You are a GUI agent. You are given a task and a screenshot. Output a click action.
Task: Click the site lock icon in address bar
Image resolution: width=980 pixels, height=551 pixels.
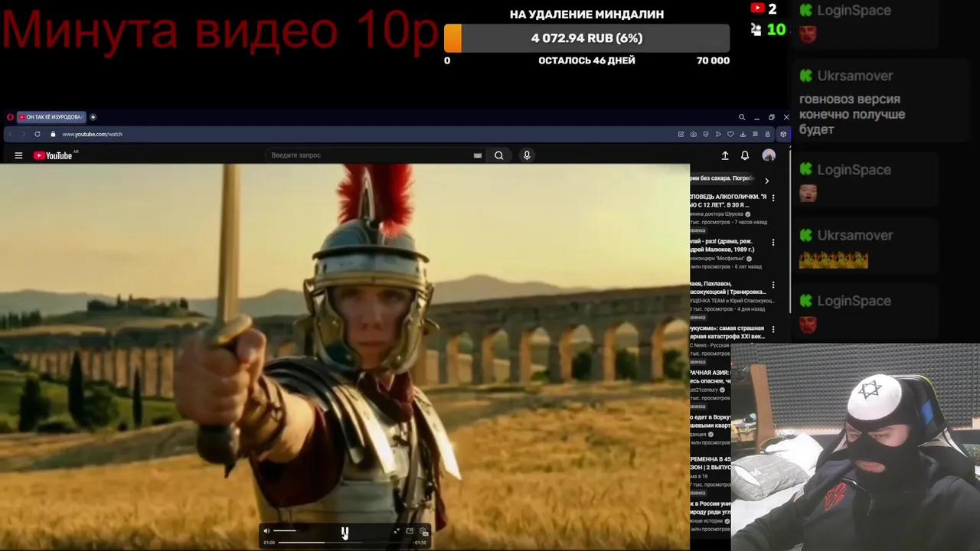(x=53, y=134)
